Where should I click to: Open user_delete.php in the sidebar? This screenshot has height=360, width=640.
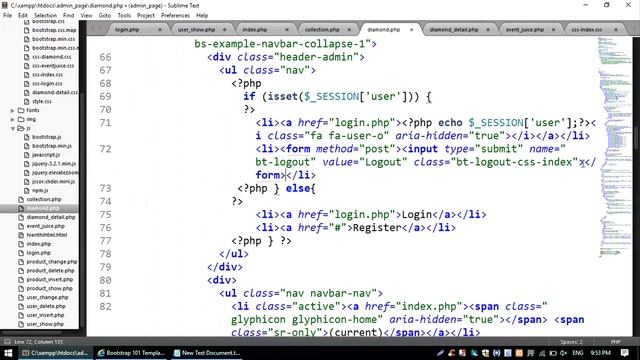click(46, 306)
